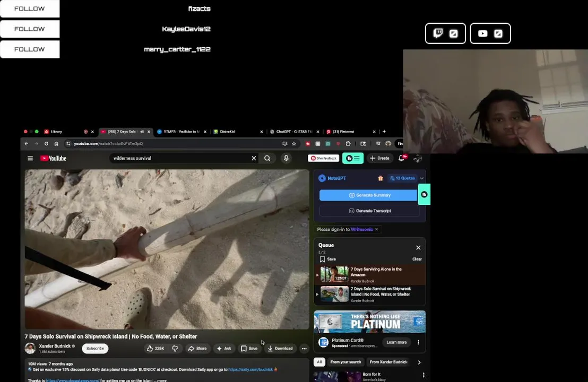
Task: Open the Writesonic sign-in link
Action: click(x=362, y=229)
